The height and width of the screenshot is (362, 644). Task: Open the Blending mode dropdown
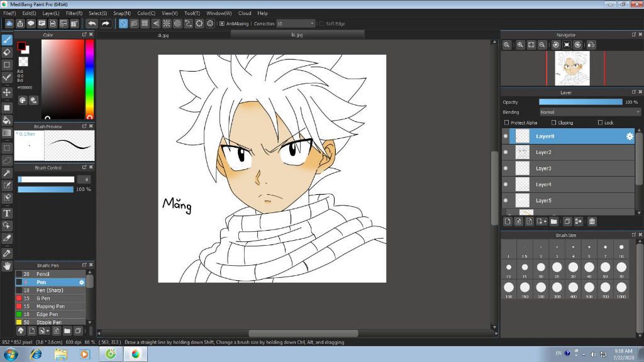(x=590, y=112)
